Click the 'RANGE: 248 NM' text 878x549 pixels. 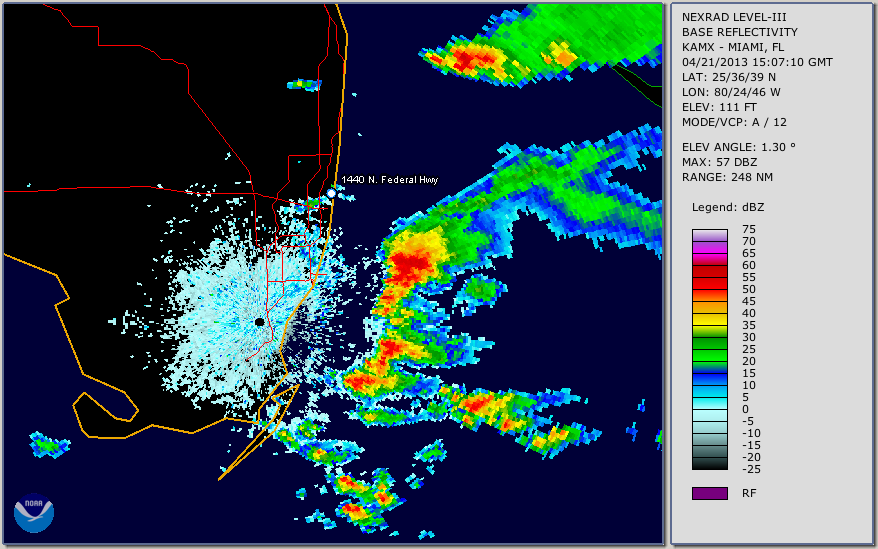[727, 178]
